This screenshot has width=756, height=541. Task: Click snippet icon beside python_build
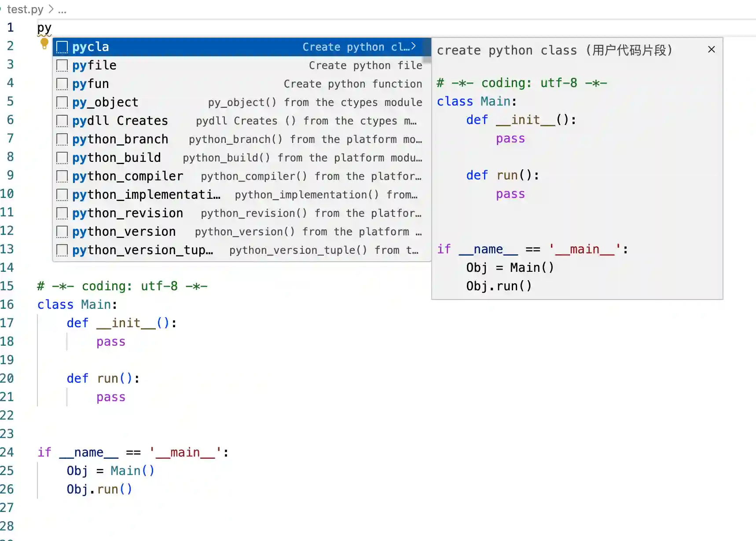tap(62, 158)
